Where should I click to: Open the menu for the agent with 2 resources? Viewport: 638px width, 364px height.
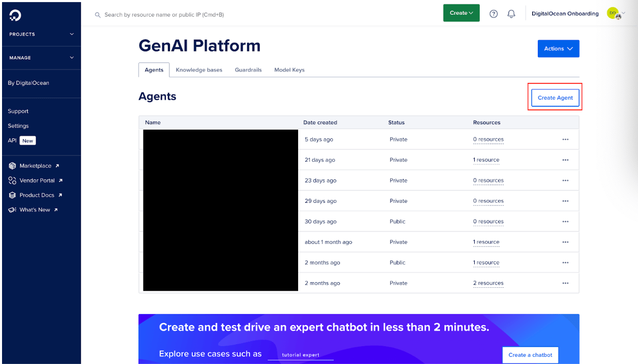pos(565,283)
